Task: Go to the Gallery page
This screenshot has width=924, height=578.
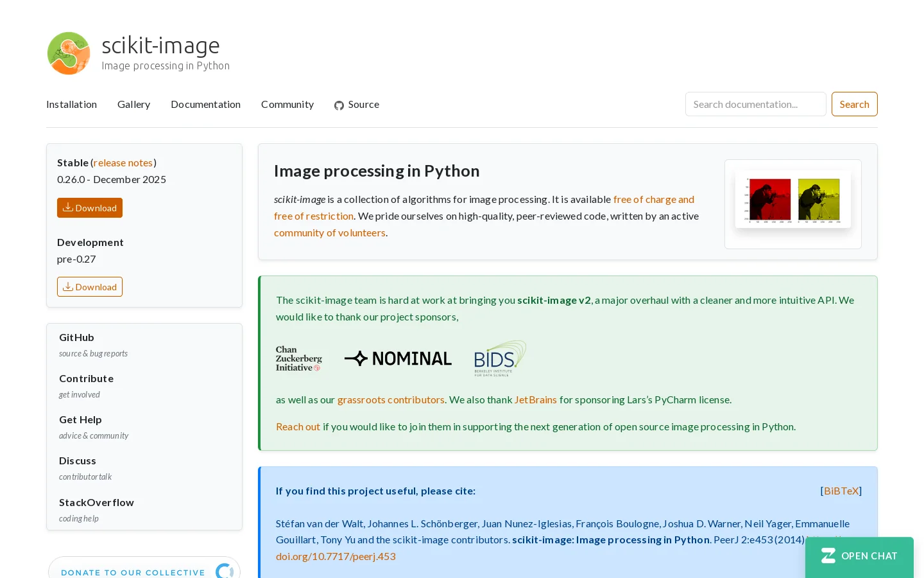Action: coord(133,105)
